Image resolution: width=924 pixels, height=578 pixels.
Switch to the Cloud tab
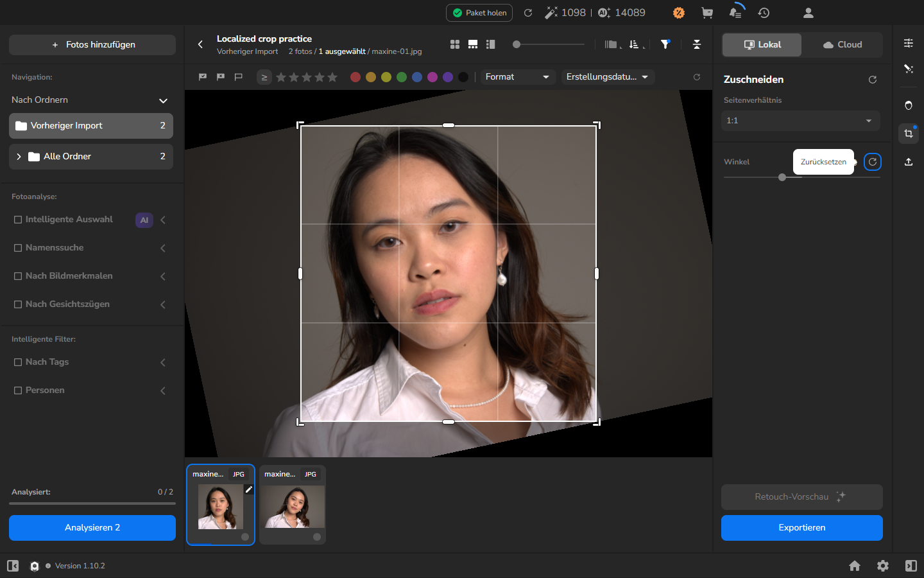tap(843, 45)
